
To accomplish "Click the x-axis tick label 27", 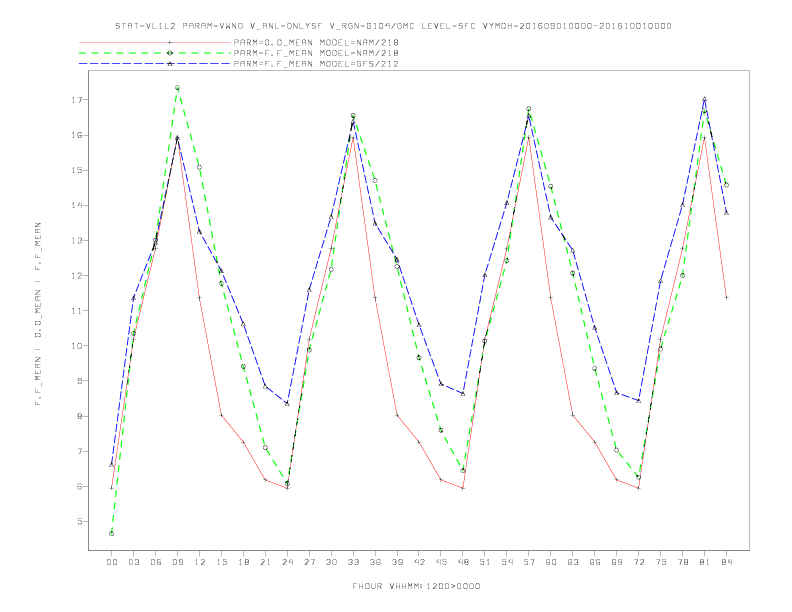I will (x=309, y=562).
